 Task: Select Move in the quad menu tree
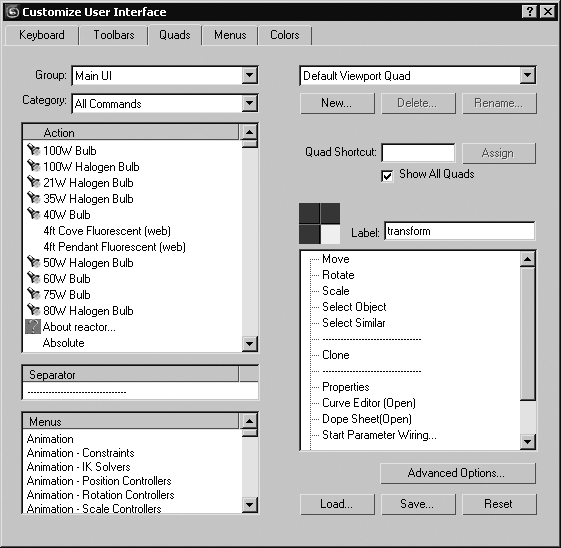point(336,259)
